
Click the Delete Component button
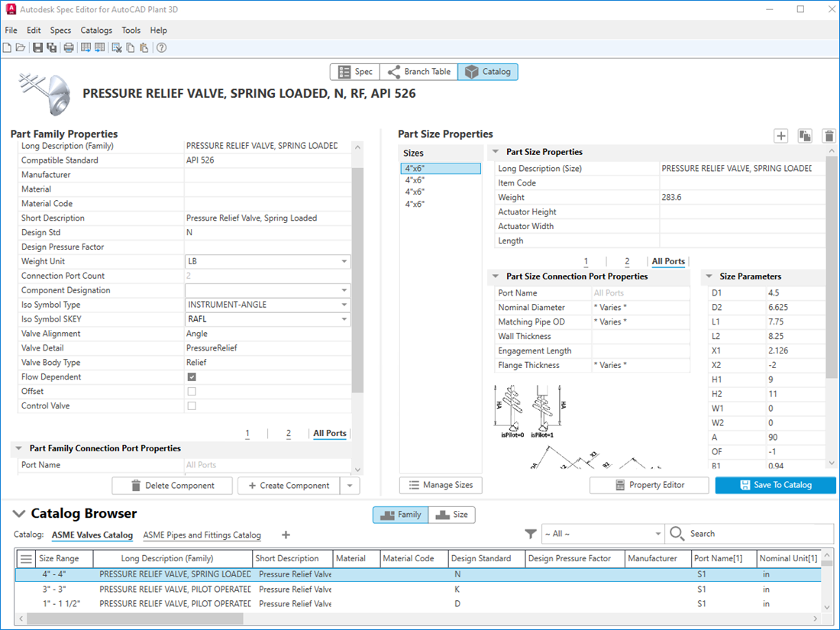tap(172, 486)
